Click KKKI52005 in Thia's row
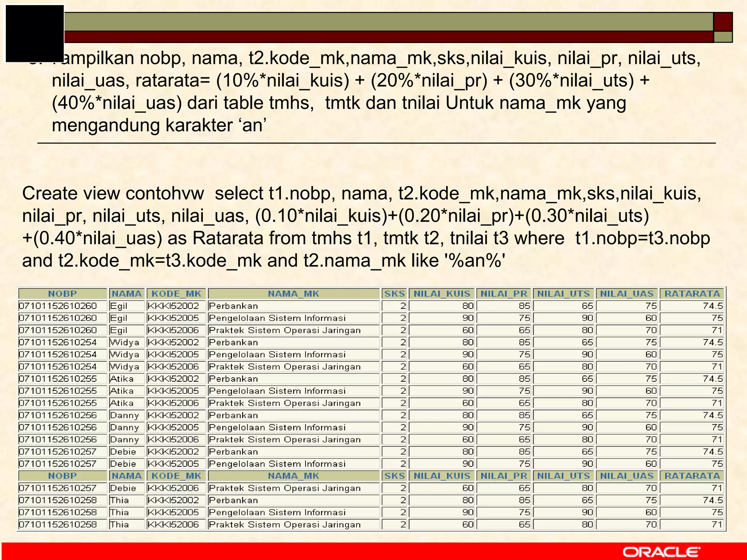This screenshot has height=560, width=747. [173, 512]
